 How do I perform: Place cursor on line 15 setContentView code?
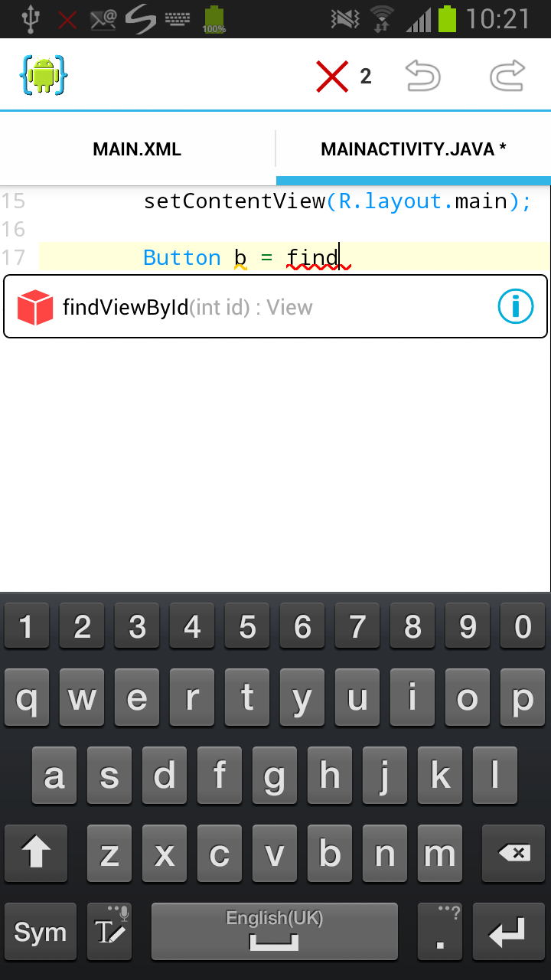(x=337, y=201)
